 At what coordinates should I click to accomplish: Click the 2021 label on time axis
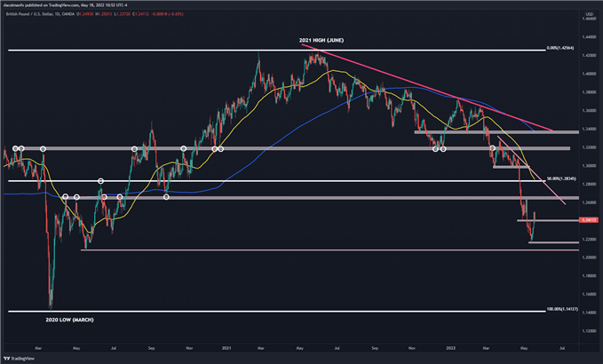[226, 348]
